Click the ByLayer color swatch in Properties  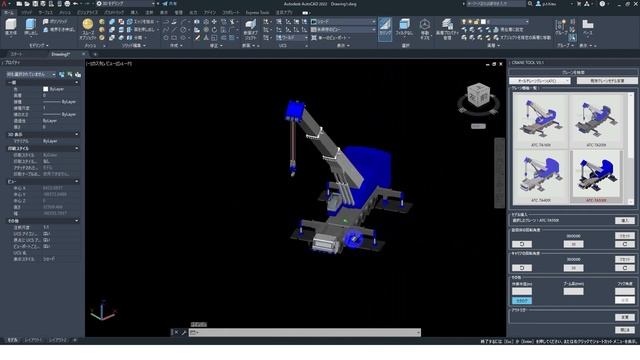[45, 89]
